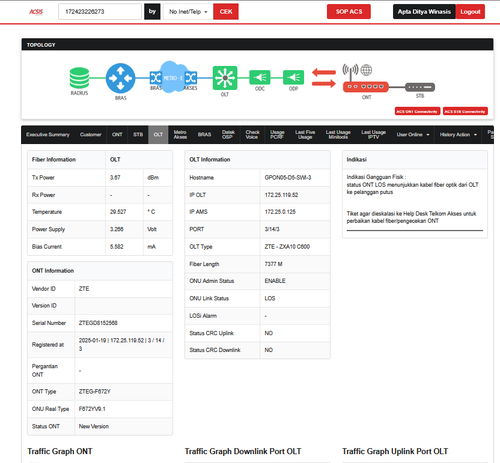Click the AKSES side Metro switch icon

[191, 78]
